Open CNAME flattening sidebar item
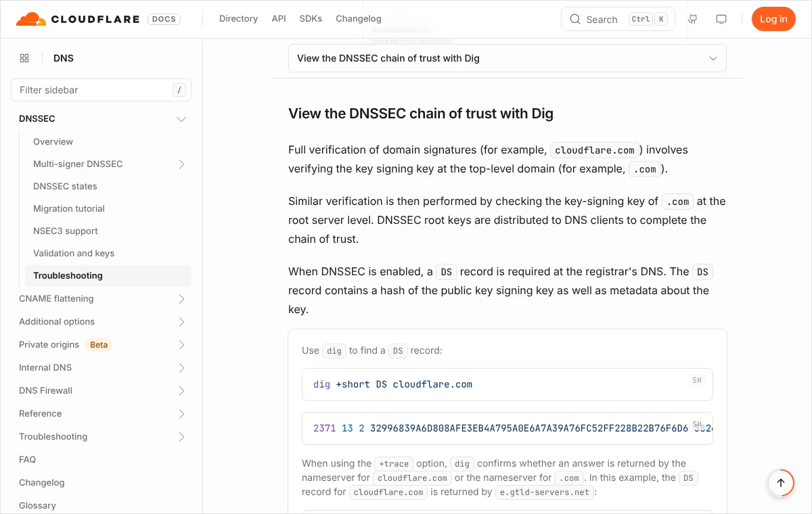This screenshot has height=514, width=812. click(x=56, y=298)
